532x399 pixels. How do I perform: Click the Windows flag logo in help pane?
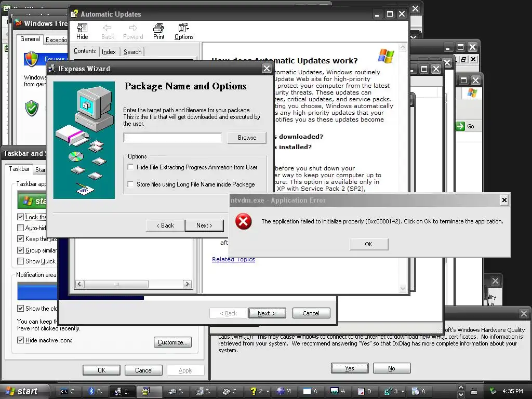point(386,56)
